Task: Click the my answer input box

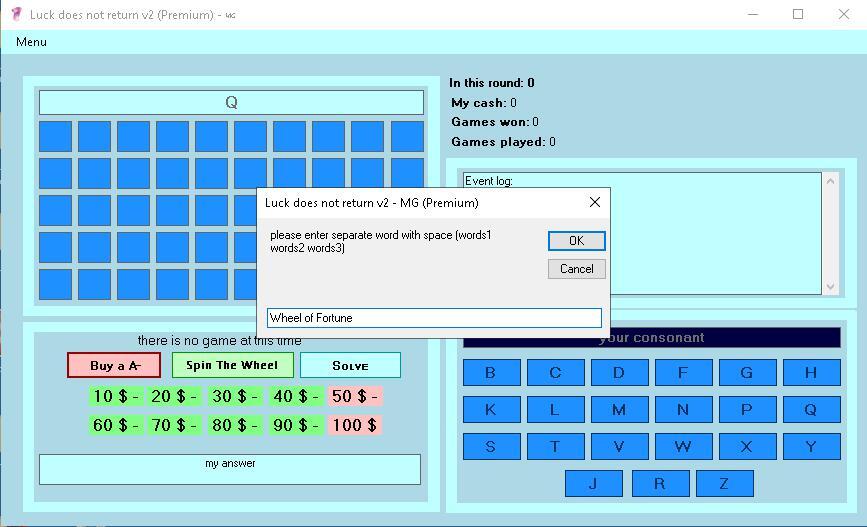Action: (x=230, y=470)
